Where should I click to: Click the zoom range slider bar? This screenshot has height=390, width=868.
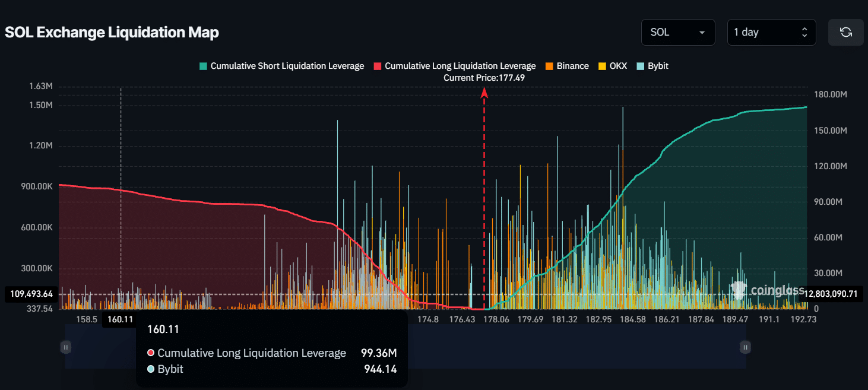point(406,347)
